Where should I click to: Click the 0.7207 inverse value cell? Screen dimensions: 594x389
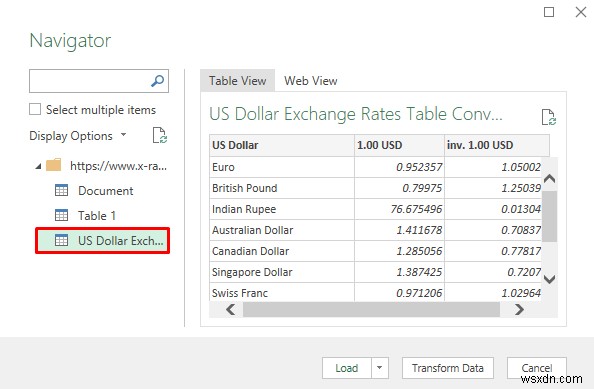coord(493,272)
